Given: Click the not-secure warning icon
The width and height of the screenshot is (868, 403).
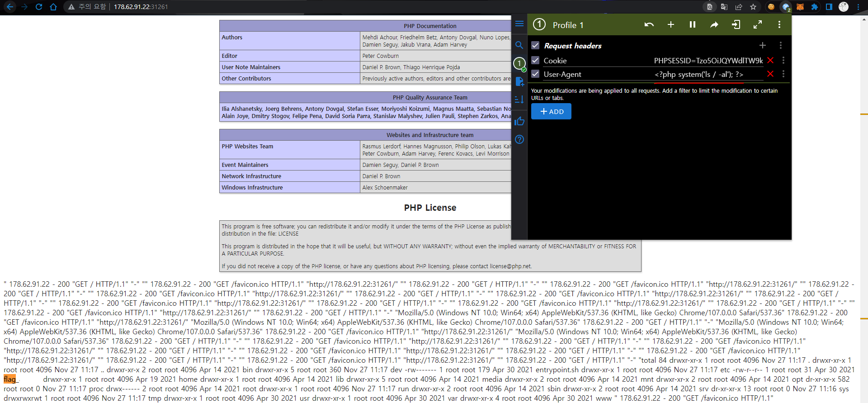Looking at the screenshot, I should (x=71, y=7).
